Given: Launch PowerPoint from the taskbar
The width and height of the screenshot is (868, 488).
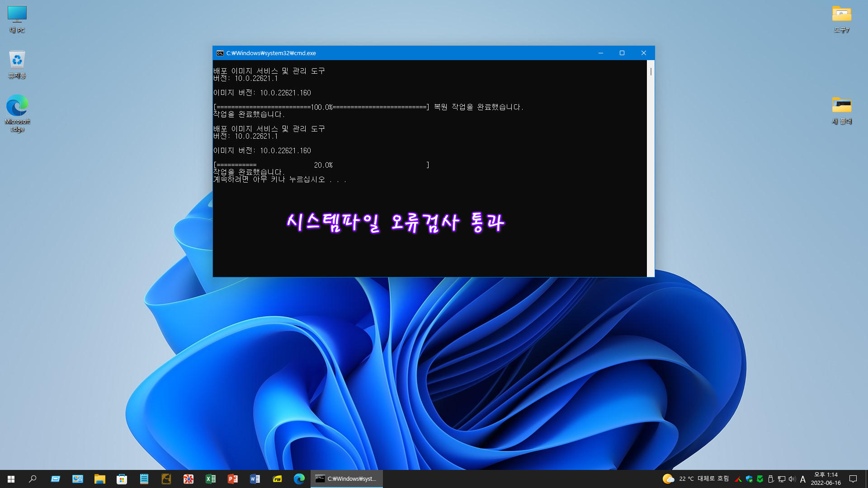Looking at the screenshot, I should (233, 479).
